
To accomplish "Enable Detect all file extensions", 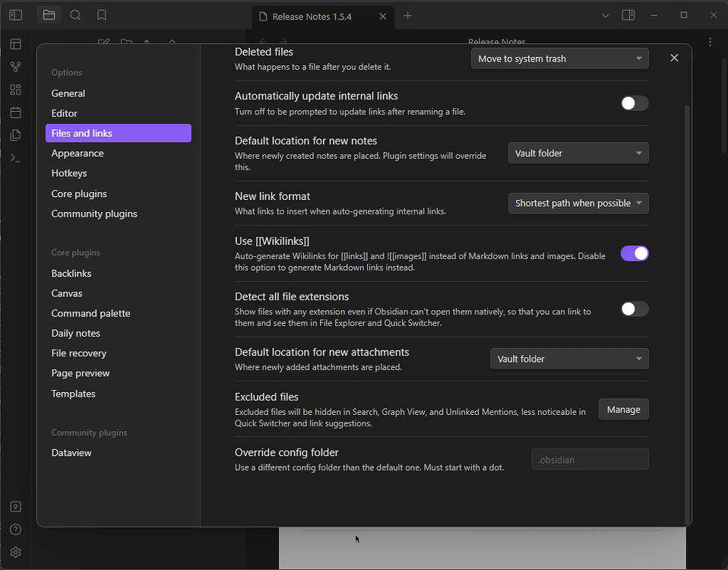I will point(635,309).
